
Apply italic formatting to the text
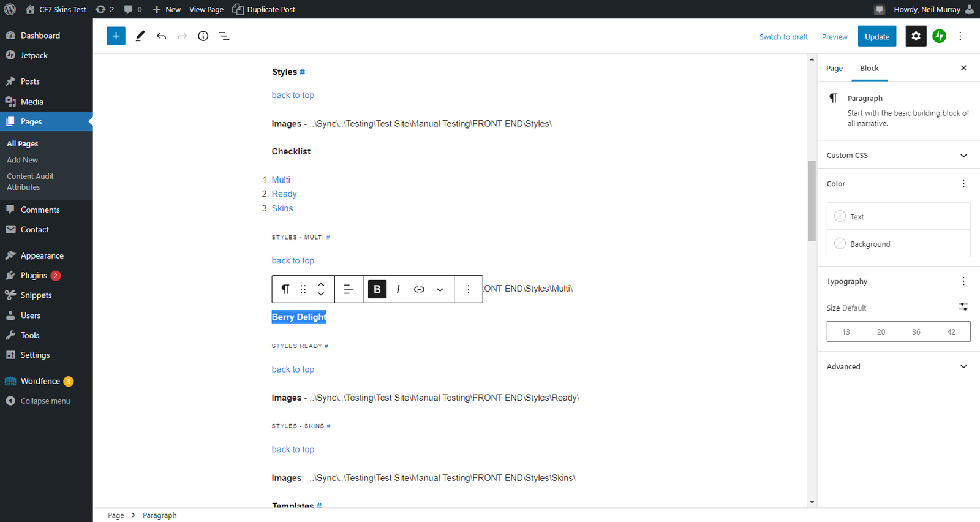(398, 289)
